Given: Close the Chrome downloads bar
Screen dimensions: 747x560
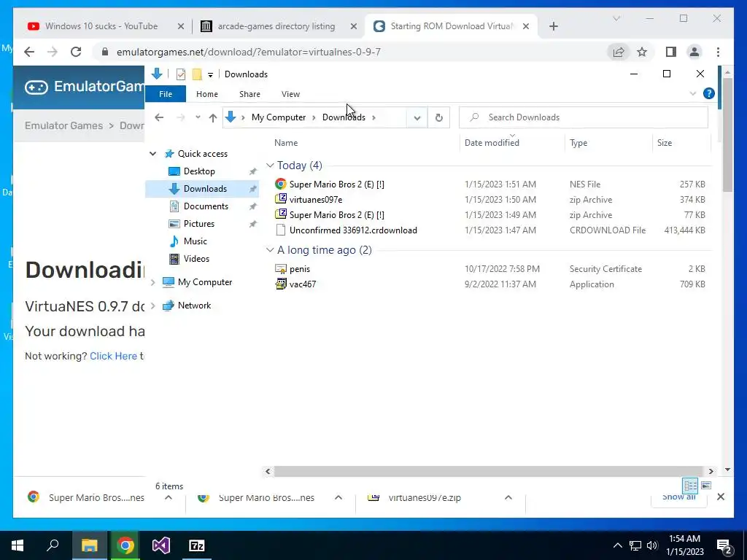Looking at the screenshot, I should 721,497.
